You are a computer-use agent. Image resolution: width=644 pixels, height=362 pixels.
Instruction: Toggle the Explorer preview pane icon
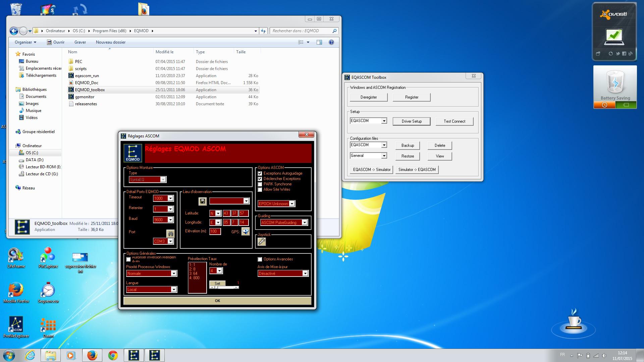[x=319, y=42]
